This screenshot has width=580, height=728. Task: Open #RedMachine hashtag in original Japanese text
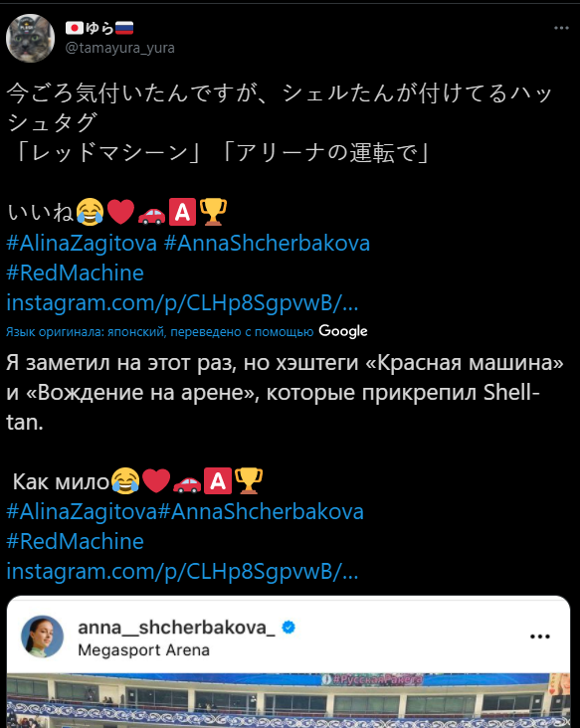(75, 273)
